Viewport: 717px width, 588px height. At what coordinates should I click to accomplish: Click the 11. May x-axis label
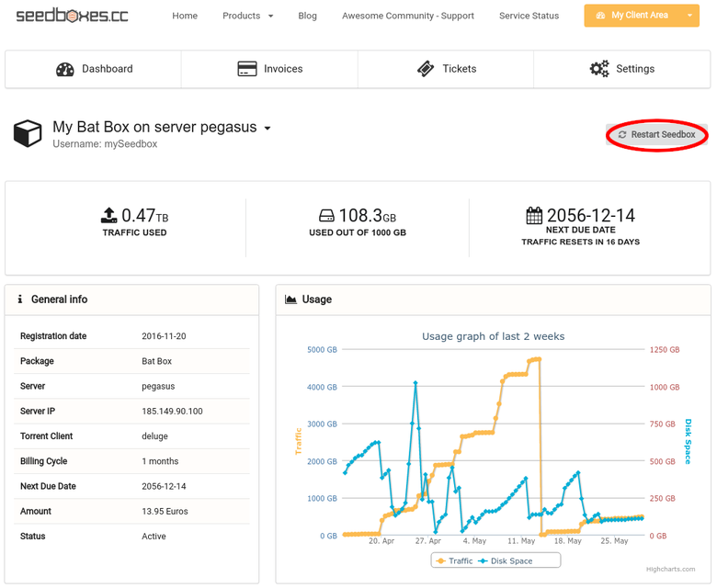pos(521,541)
